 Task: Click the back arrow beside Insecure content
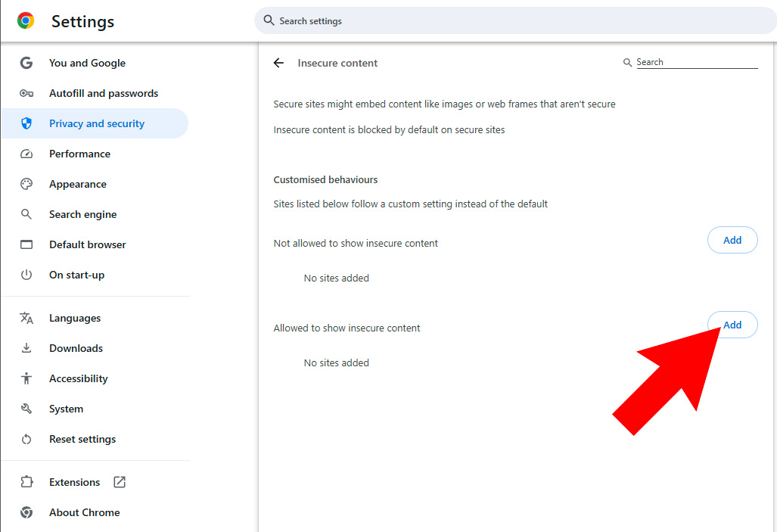278,63
